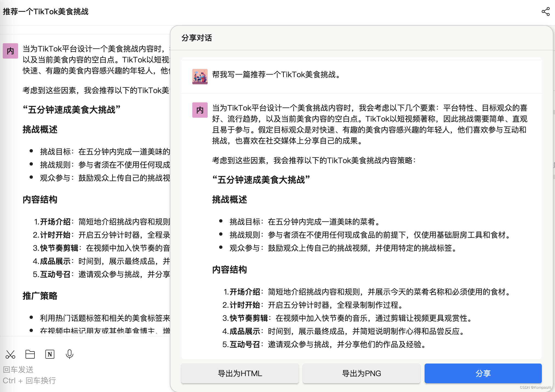Activate the microphone voice input icon

point(69,354)
